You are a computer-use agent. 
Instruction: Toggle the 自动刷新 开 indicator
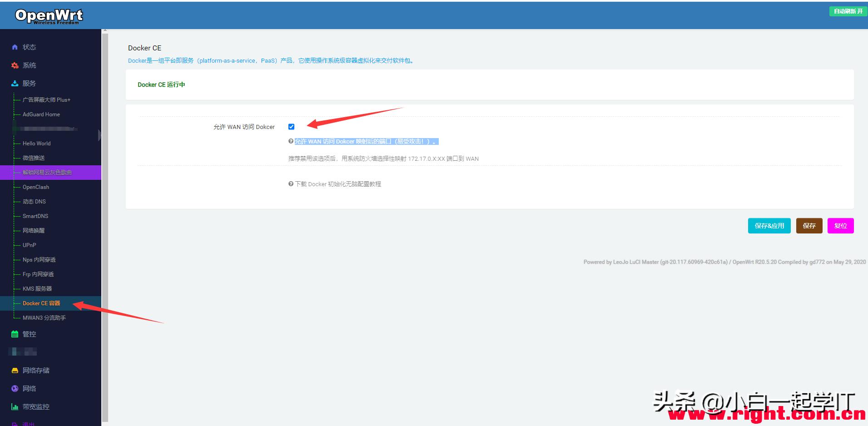pos(848,11)
